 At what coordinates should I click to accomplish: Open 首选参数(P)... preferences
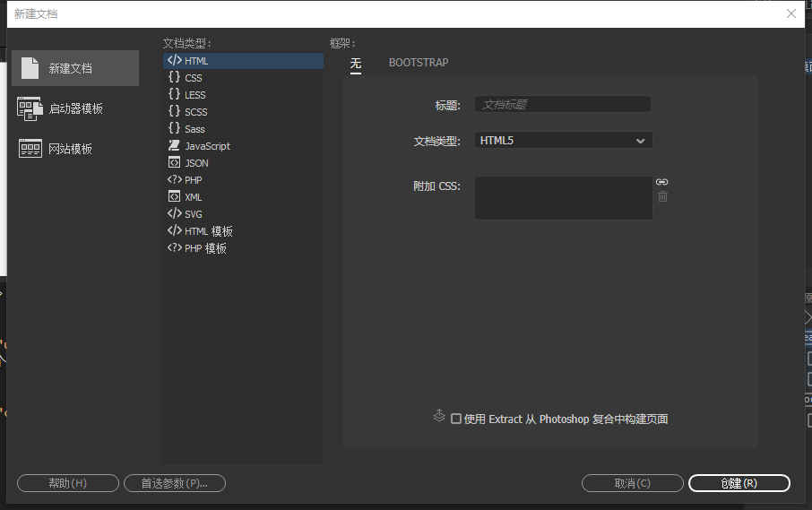[175, 483]
